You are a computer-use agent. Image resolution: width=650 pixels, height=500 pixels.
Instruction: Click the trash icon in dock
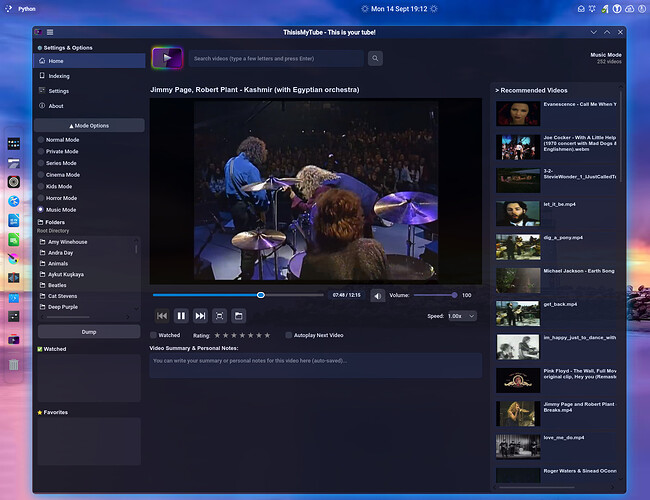pos(14,364)
